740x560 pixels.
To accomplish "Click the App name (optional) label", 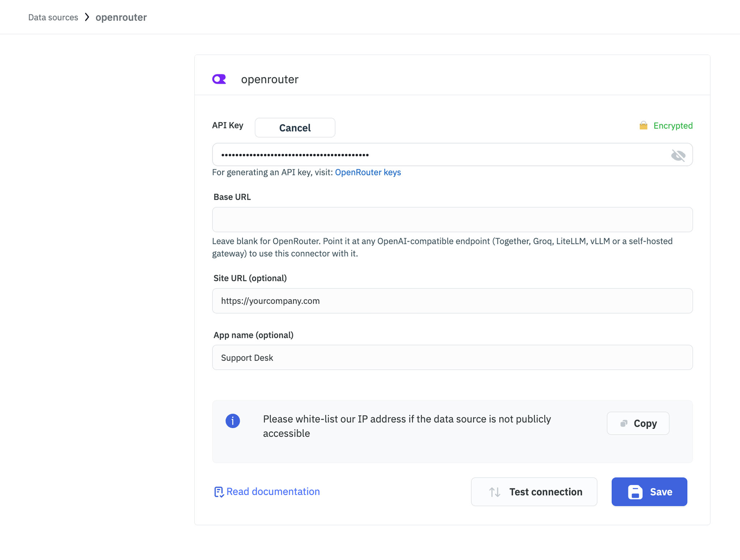I will pyautogui.click(x=253, y=335).
